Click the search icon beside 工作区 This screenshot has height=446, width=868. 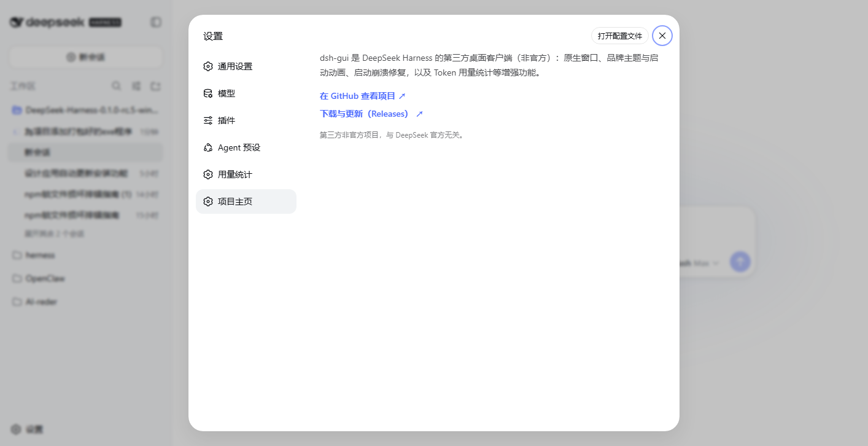click(116, 86)
